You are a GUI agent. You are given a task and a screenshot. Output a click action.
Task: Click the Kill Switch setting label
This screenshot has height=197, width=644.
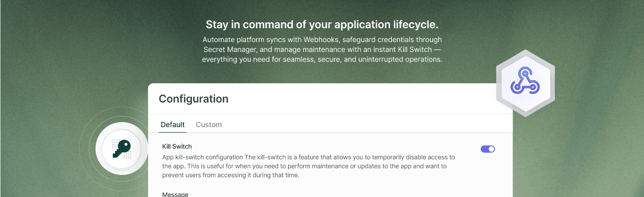click(x=177, y=146)
